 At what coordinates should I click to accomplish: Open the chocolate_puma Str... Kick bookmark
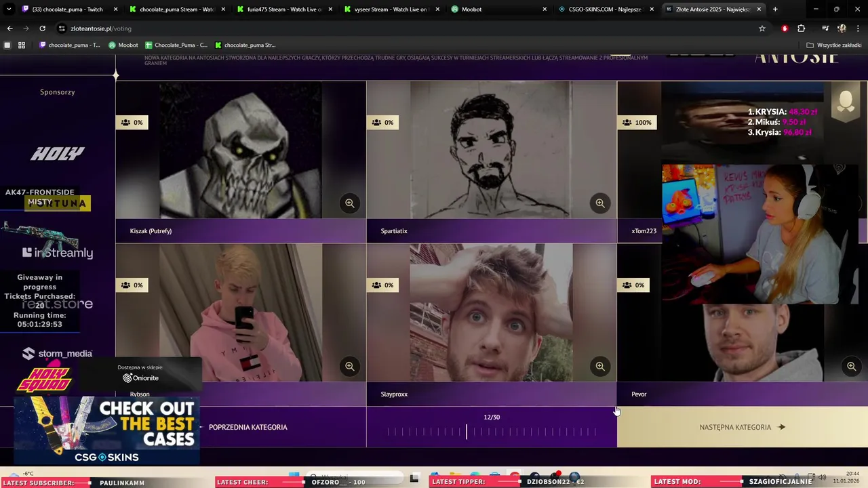(x=245, y=45)
